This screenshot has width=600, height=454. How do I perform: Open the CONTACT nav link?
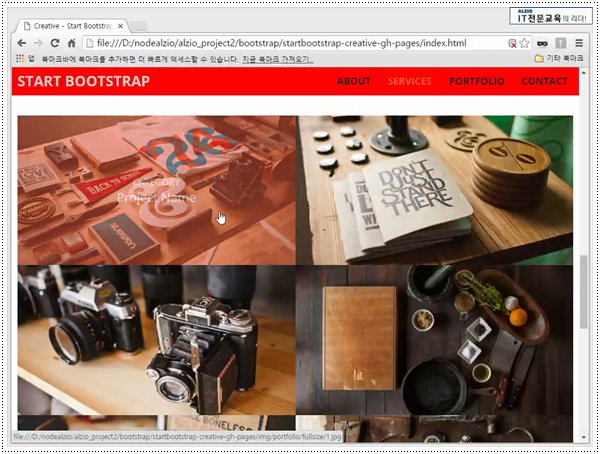pos(545,81)
